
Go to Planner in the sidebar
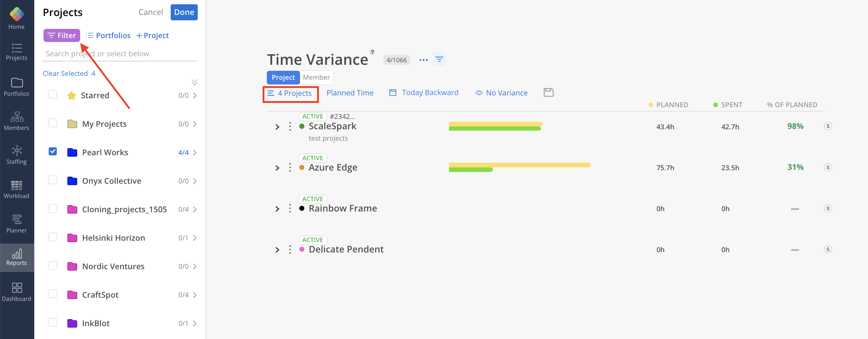point(17,224)
